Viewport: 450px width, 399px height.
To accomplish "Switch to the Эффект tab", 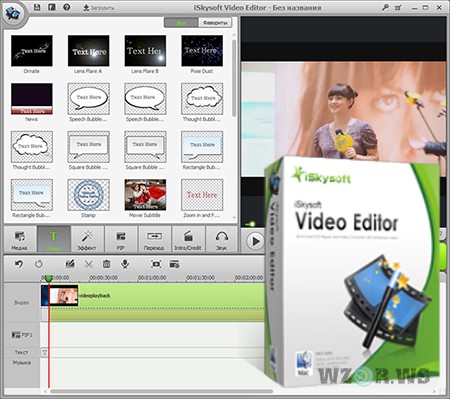I will 87,239.
